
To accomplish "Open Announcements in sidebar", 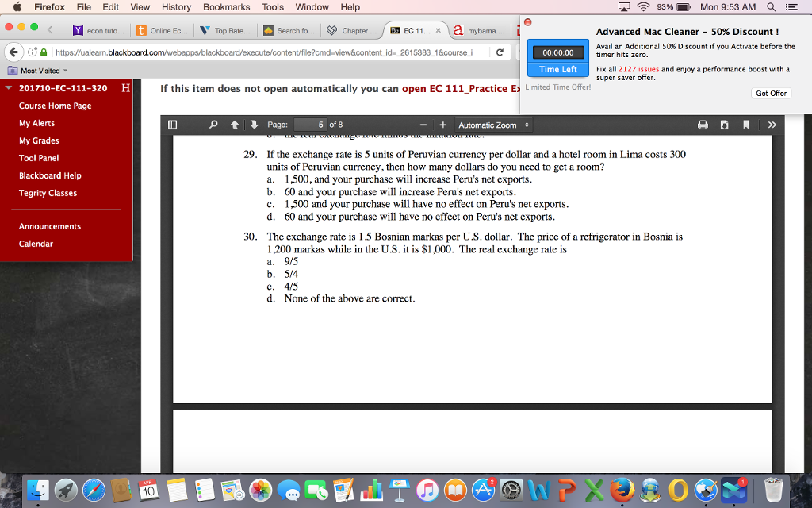I will (50, 226).
